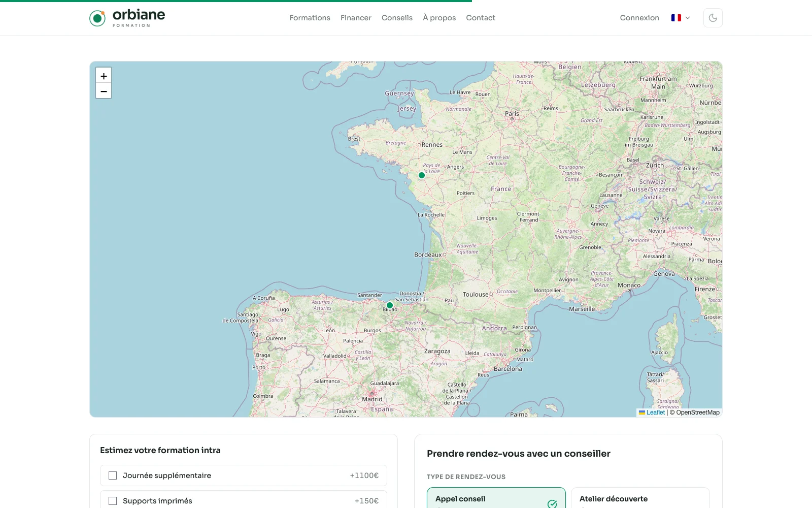This screenshot has height=508, width=812.
Task: Open the Contact page
Action: point(481,18)
